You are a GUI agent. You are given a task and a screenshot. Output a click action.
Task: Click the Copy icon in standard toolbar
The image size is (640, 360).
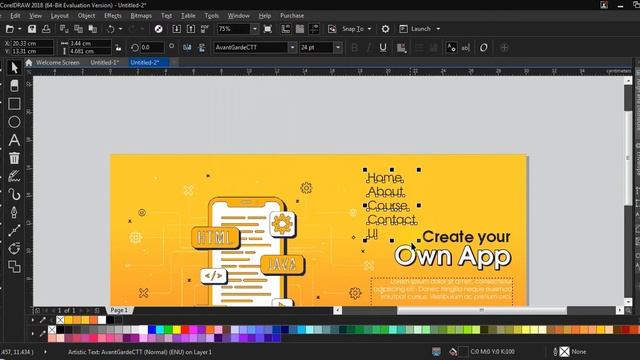(x=78, y=29)
